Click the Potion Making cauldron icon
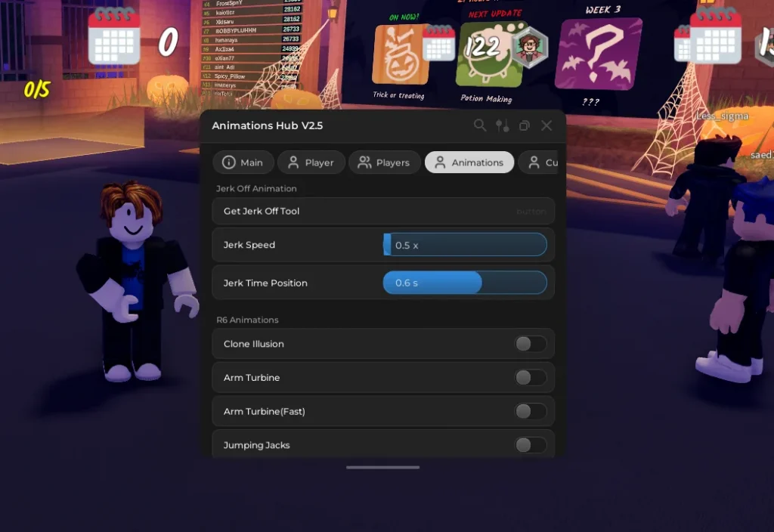The image size is (774, 532). tap(484, 54)
